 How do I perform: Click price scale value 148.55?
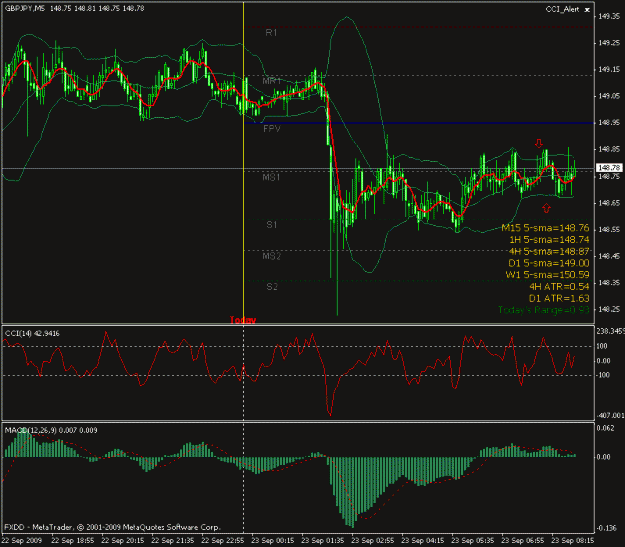pyautogui.click(x=609, y=230)
